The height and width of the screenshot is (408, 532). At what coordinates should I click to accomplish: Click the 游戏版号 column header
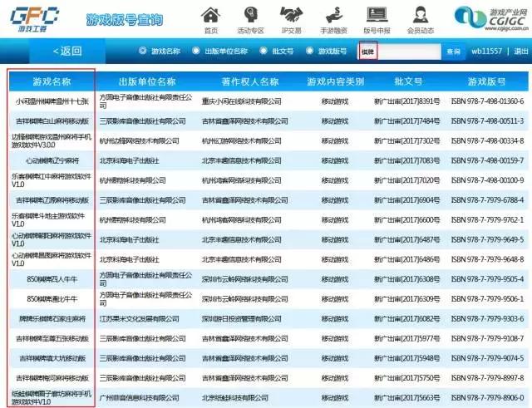[x=486, y=81]
